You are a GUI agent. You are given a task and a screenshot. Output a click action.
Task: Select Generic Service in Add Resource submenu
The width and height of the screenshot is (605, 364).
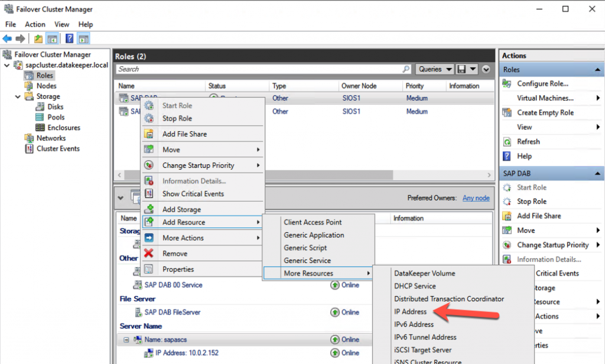coord(307,261)
